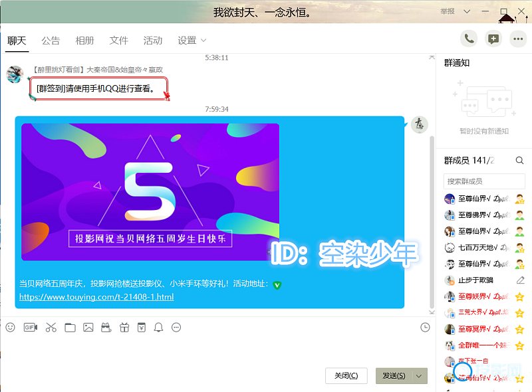The width and height of the screenshot is (532, 392).
Task: Click the bell icon in chat toolbar
Action: tap(158, 328)
